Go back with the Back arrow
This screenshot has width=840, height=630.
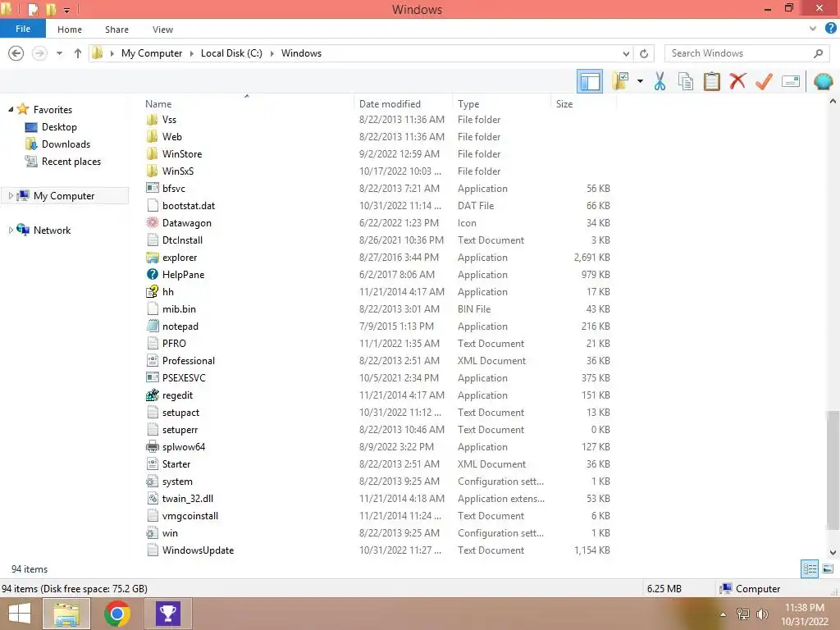coord(16,53)
